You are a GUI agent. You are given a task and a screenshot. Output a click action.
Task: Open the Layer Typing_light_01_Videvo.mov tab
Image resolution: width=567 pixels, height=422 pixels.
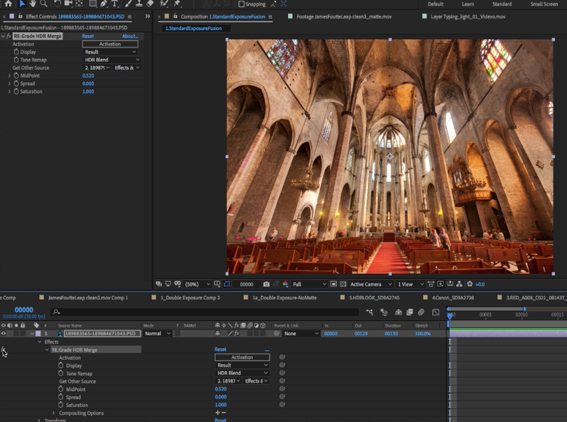[x=464, y=17]
